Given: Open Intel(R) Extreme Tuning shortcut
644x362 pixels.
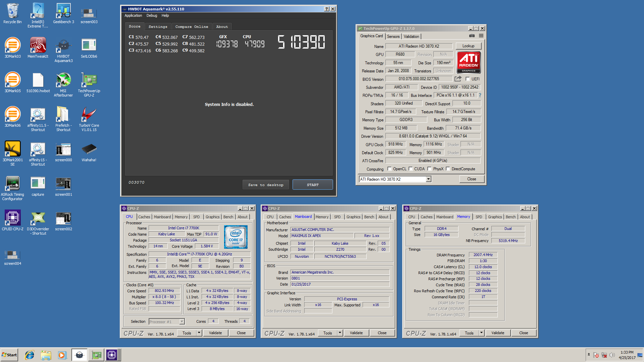Looking at the screenshot, I should point(38,15).
